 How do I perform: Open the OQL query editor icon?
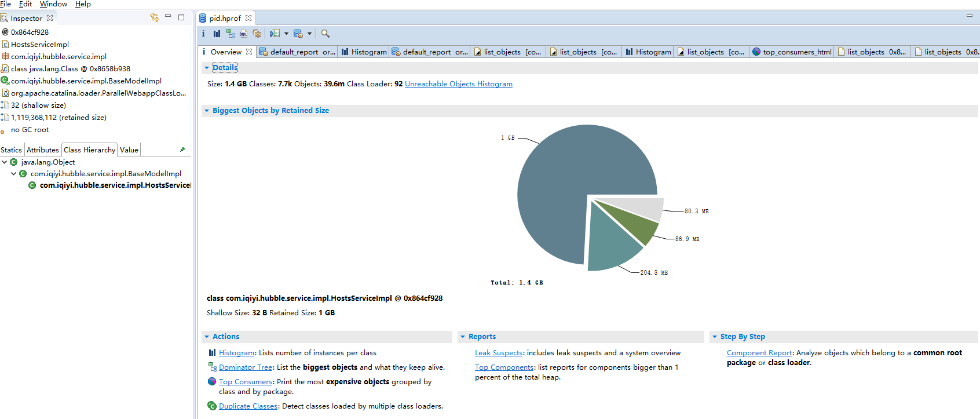click(243, 34)
